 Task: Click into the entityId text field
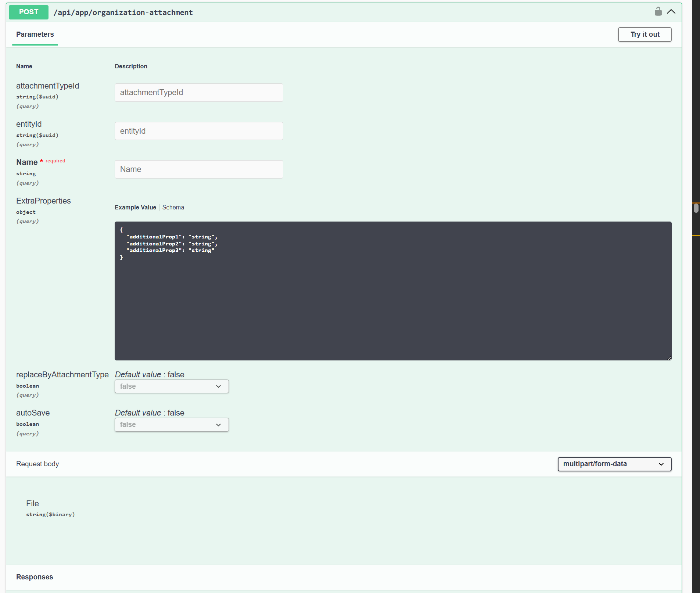[x=199, y=131]
